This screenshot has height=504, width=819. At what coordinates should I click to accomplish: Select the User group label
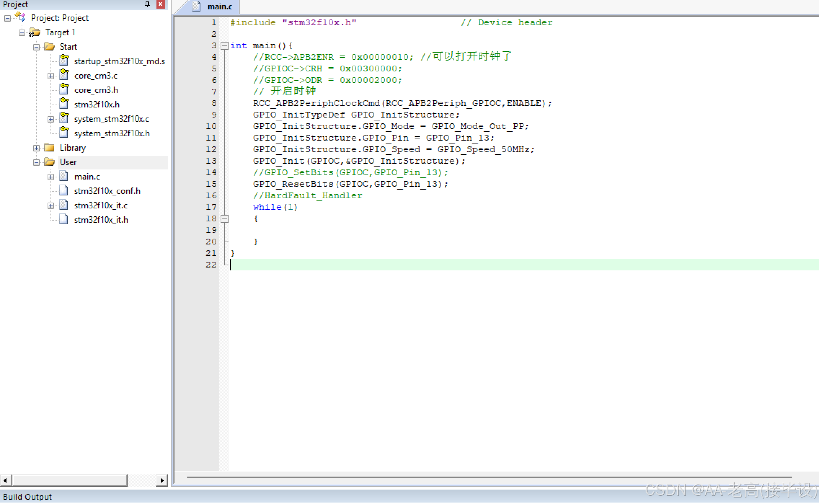tap(68, 162)
